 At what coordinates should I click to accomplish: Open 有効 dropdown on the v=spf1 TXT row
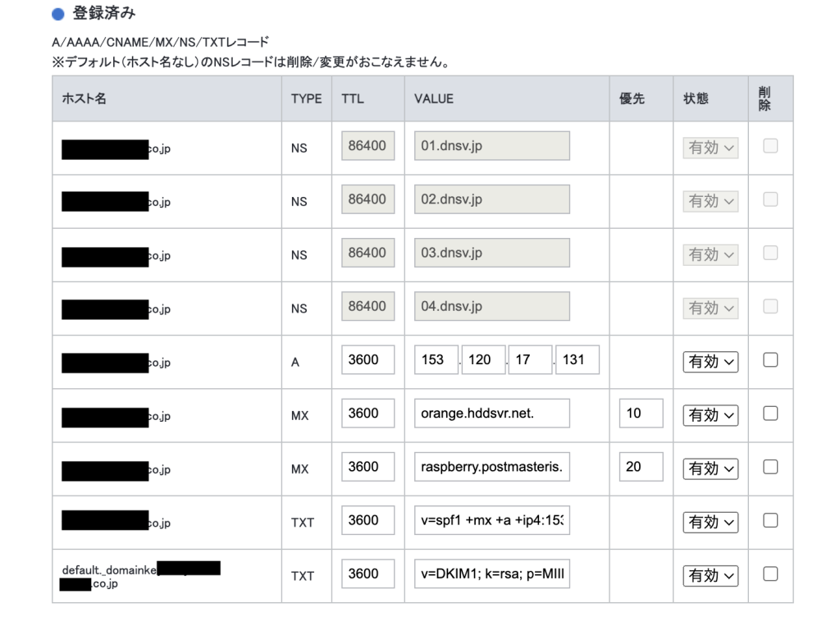coord(710,522)
